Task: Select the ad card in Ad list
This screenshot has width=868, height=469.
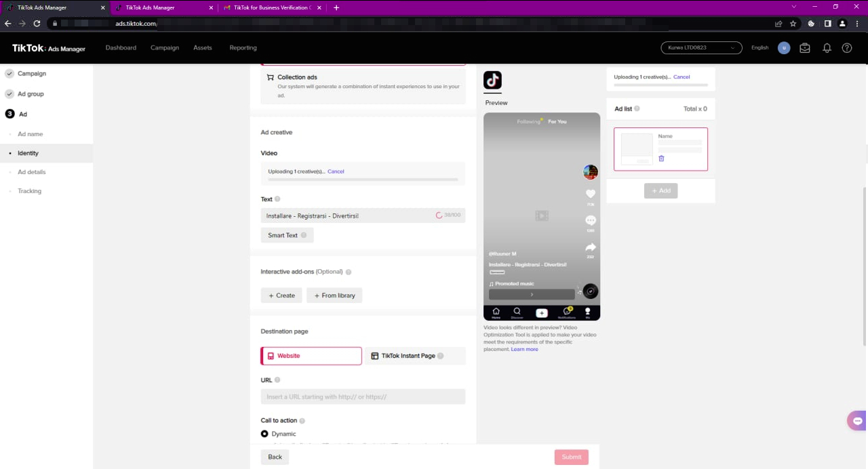Action: (x=660, y=149)
